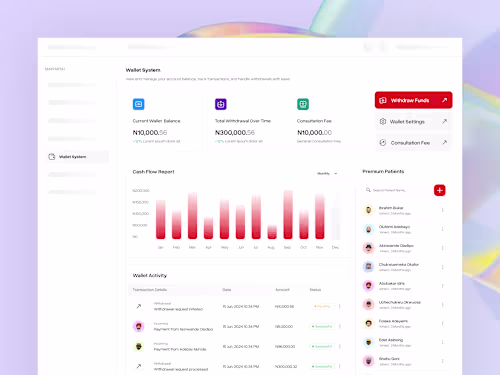The image size is (500, 375).
Task: Open options menu for Ibrahim Bukar
Action: tap(442, 210)
